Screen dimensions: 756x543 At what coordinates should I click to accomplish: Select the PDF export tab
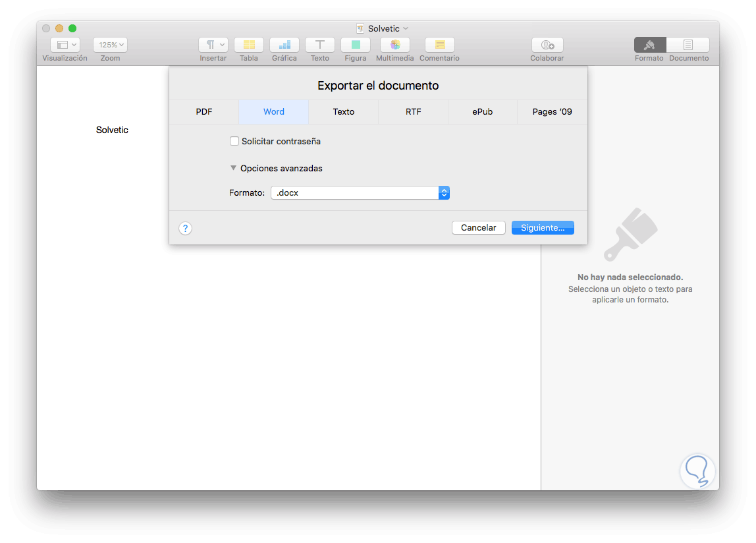coord(203,111)
